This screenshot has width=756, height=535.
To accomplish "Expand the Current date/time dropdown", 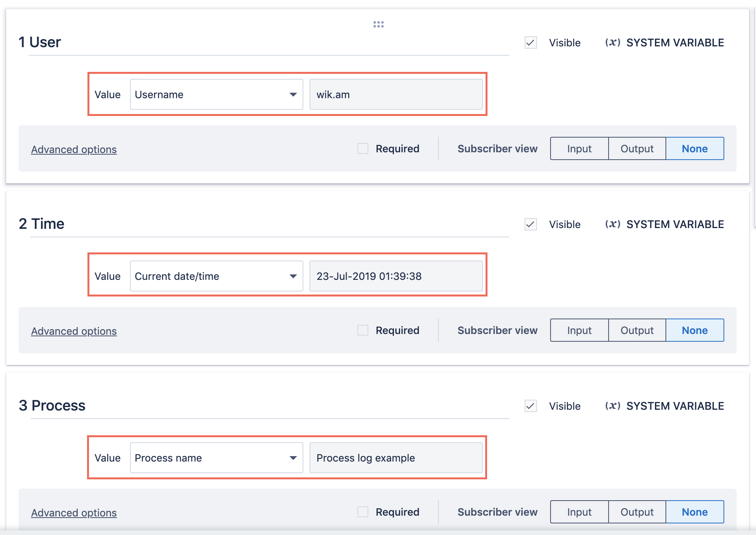I will [216, 276].
